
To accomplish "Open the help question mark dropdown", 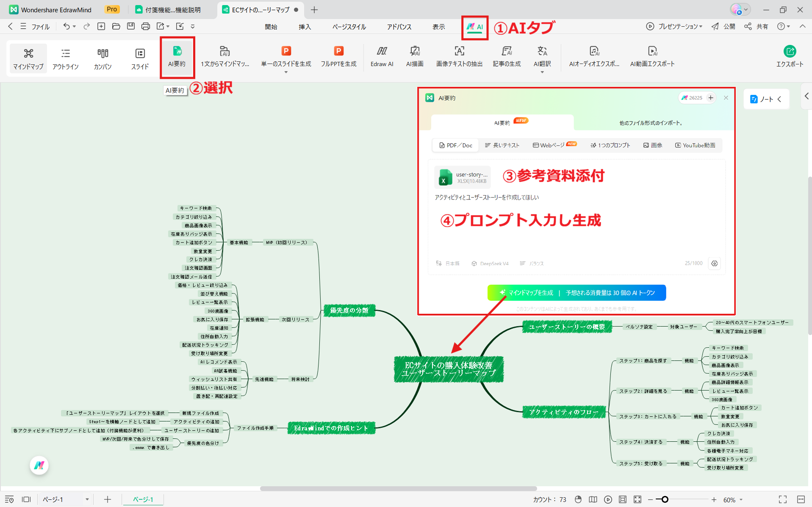I will click(x=784, y=26).
